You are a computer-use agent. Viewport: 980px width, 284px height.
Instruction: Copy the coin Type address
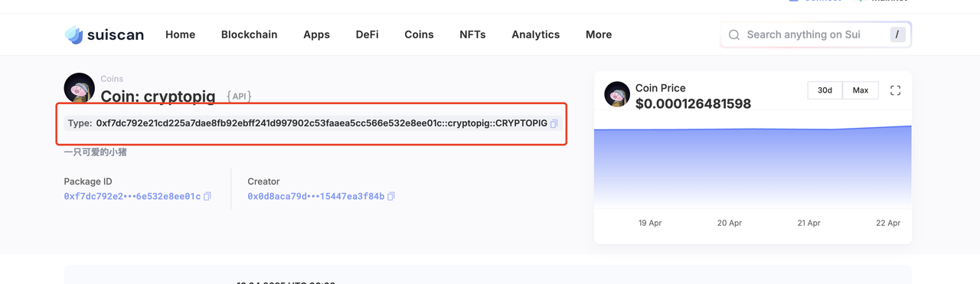click(x=554, y=123)
